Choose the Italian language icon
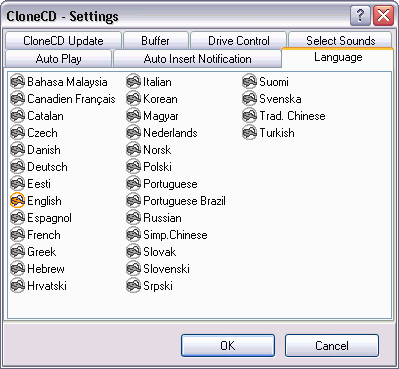399x369 pixels. (x=133, y=81)
